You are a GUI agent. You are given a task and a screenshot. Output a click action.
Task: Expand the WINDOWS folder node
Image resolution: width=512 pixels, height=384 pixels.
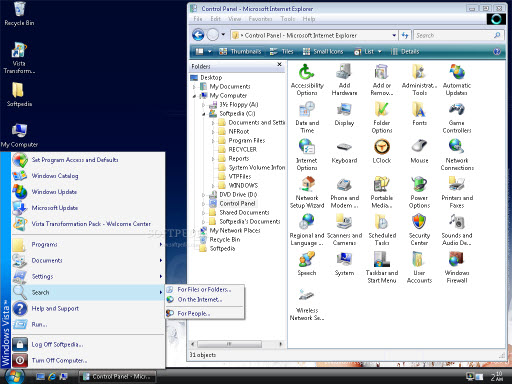click(x=213, y=186)
